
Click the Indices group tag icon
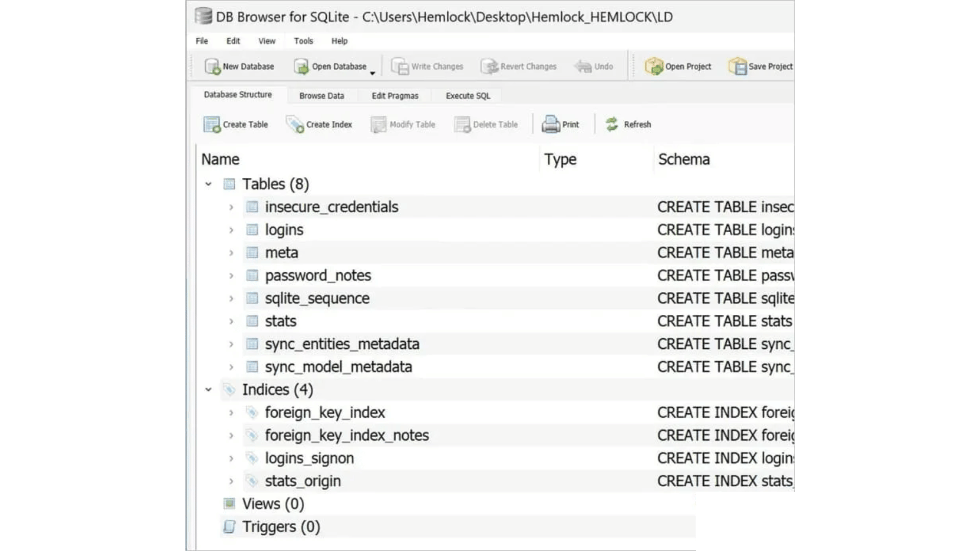[x=229, y=389]
